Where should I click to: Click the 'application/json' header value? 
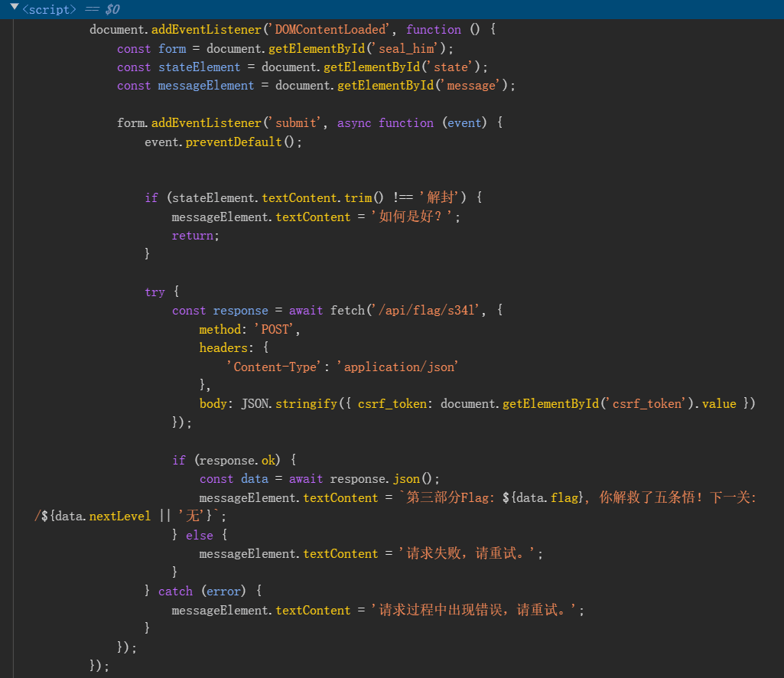397,367
